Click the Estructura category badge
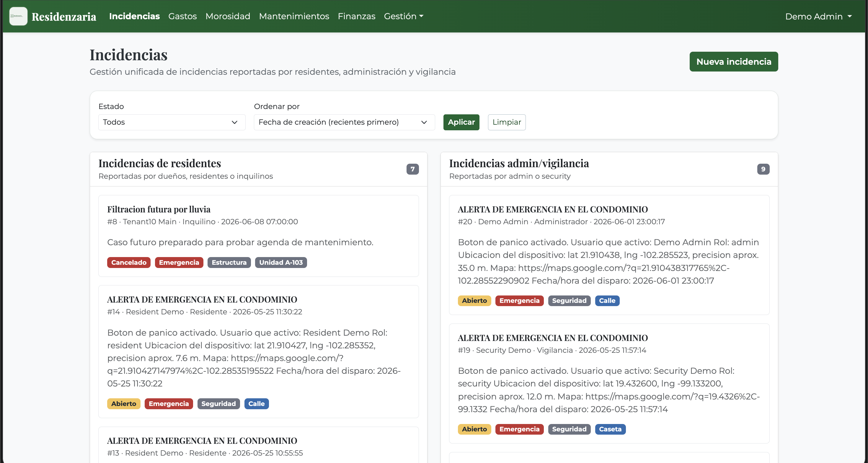Screen dimensions: 868x463 229,262
